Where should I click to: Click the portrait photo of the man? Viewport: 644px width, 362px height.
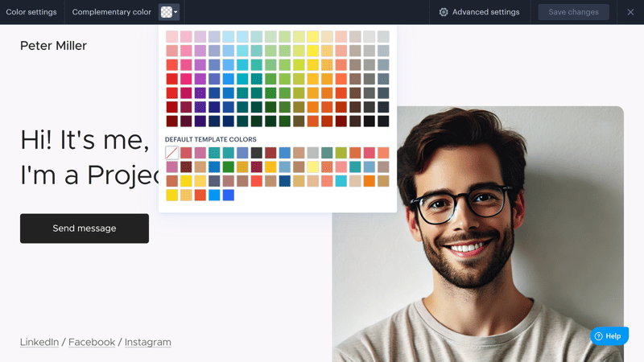tap(477, 234)
